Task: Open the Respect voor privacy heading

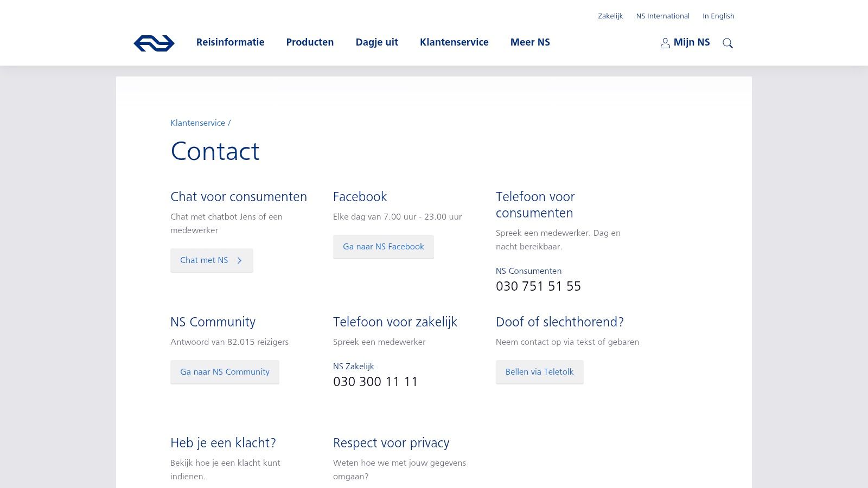Action: point(391,443)
